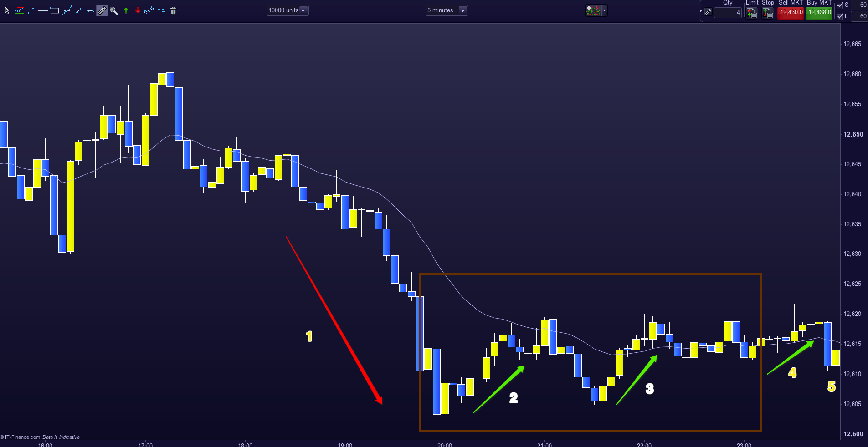
Task: Open the 10000 units dropdown
Action: pyautogui.click(x=288, y=10)
